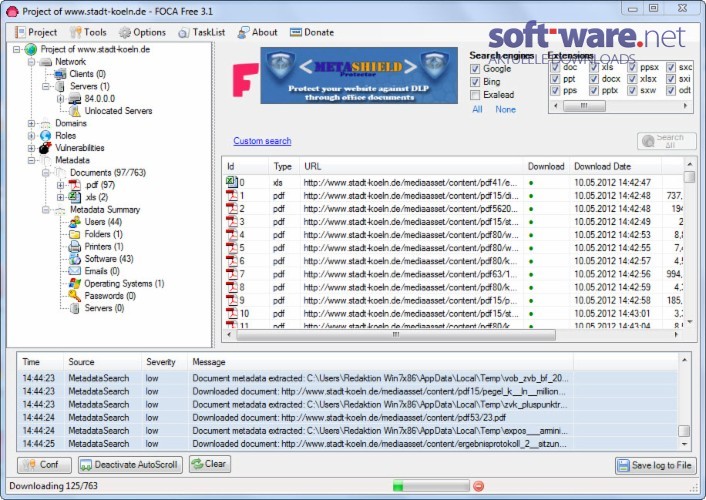Expand the Roles tree node
706x500 pixels.
(x=31, y=136)
